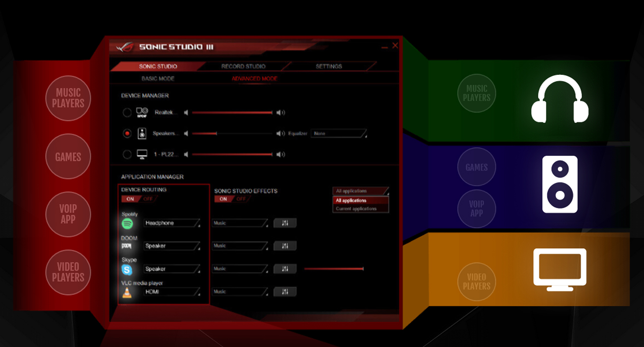Open Spotify Music effect dropdown
The image size is (644, 347).
[x=240, y=223]
